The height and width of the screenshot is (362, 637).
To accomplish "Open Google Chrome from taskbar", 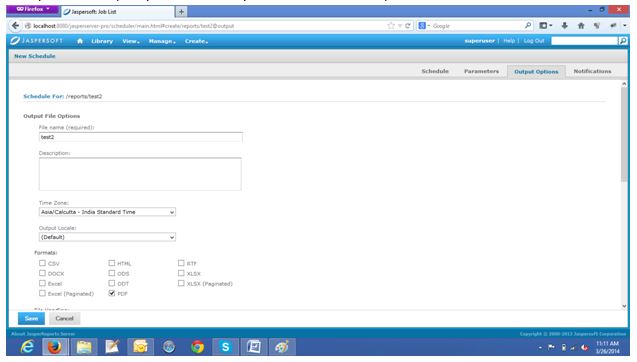I will click(x=197, y=347).
